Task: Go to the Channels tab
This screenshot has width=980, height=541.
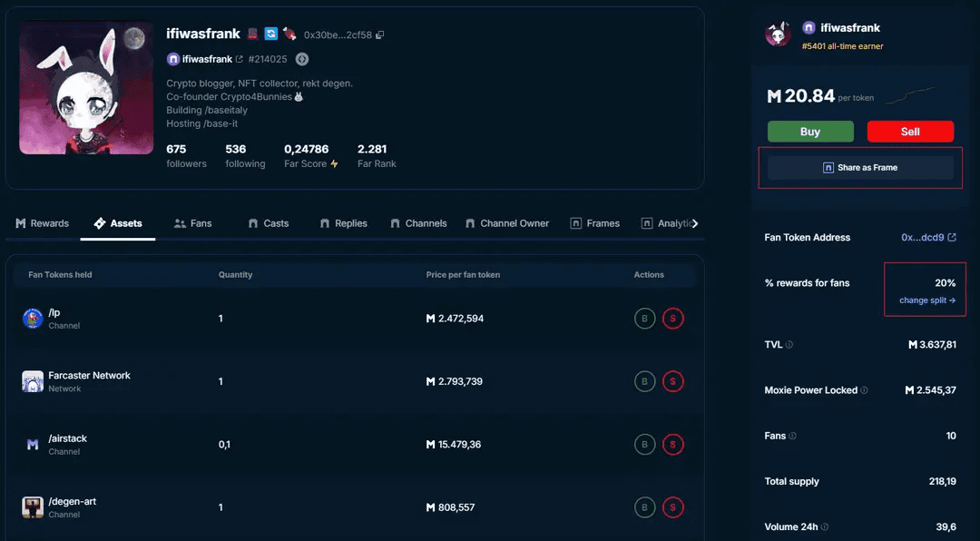Action: (x=418, y=223)
